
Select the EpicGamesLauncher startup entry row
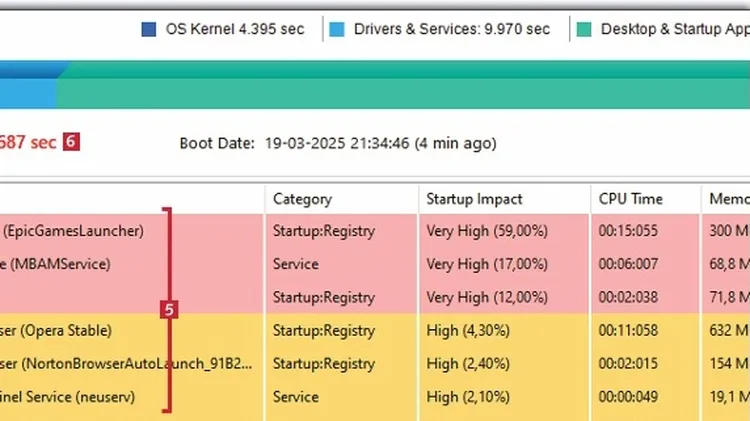pyautogui.click(x=73, y=231)
